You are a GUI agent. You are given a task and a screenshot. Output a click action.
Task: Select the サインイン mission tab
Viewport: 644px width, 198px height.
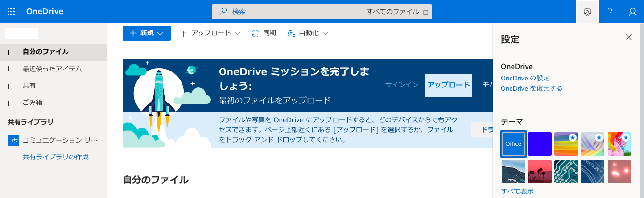402,85
